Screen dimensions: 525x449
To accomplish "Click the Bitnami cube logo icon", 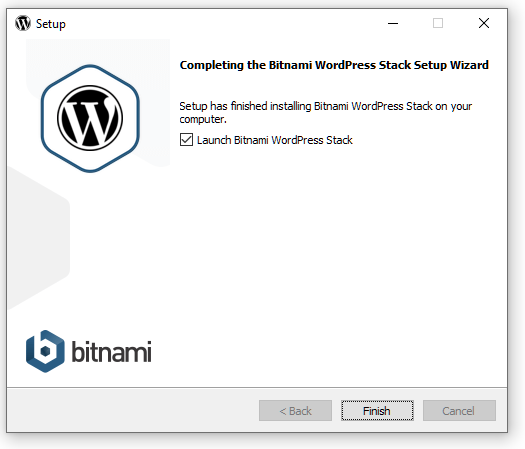I will [45, 351].
